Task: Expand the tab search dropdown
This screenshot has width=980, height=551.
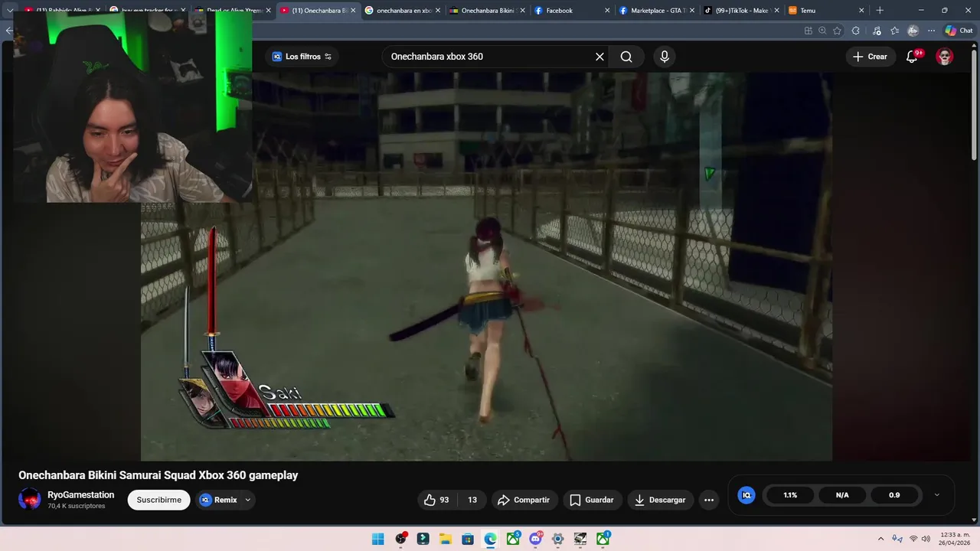Action: click(x=10, y=11)
